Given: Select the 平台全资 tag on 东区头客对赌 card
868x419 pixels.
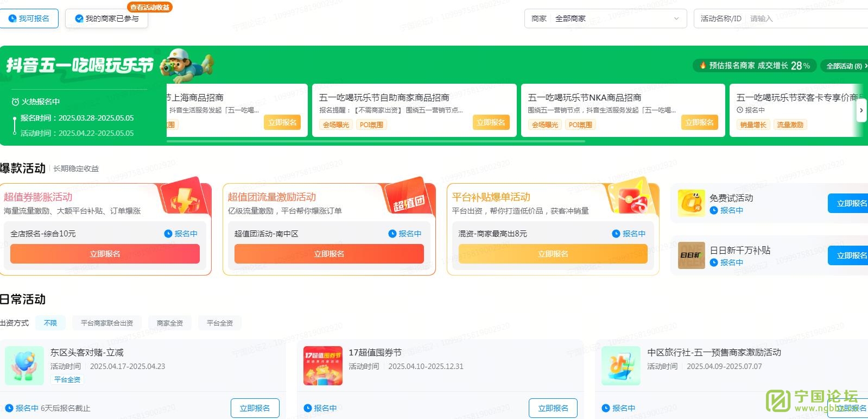Looking at the screenshot, I should (67, 379).
